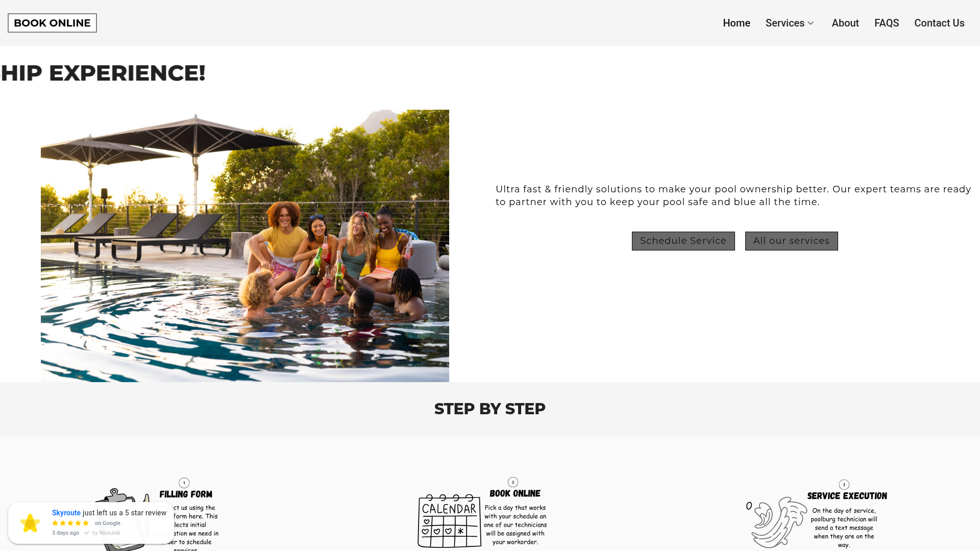The height and width of the screenshot is (551, 980).
Task: Click the five-star rating in review popup
Action: click(70, 523)
